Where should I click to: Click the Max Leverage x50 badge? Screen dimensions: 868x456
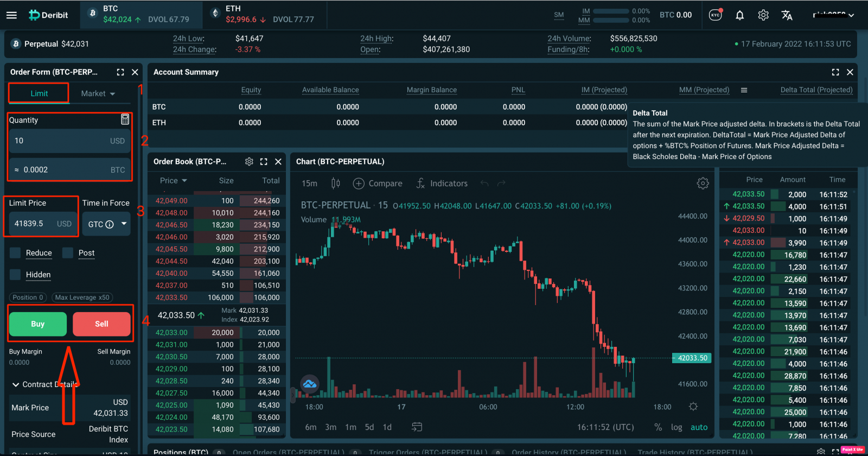(x=82, y=297)
